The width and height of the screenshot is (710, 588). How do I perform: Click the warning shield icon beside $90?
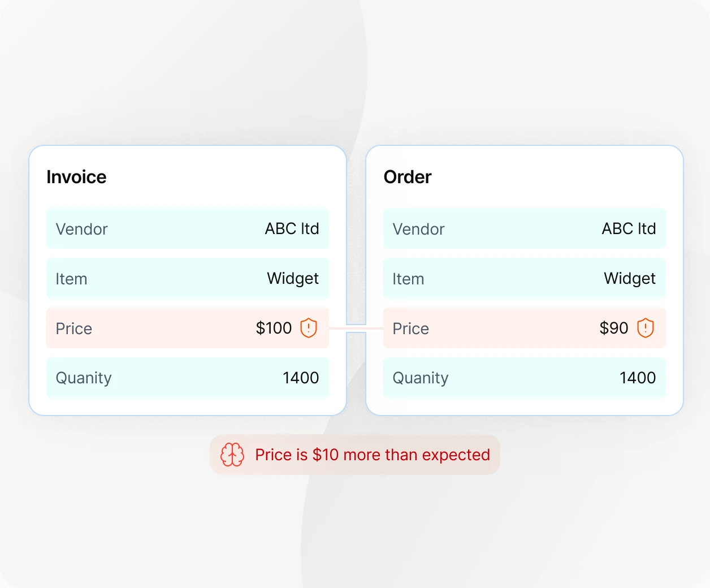[x=646, y=328]
